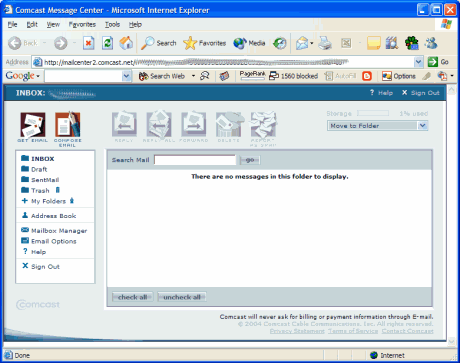Click the Mail envelope toolbar icon
The width and height of the screenshot is (460, 363).
[302, 43]
